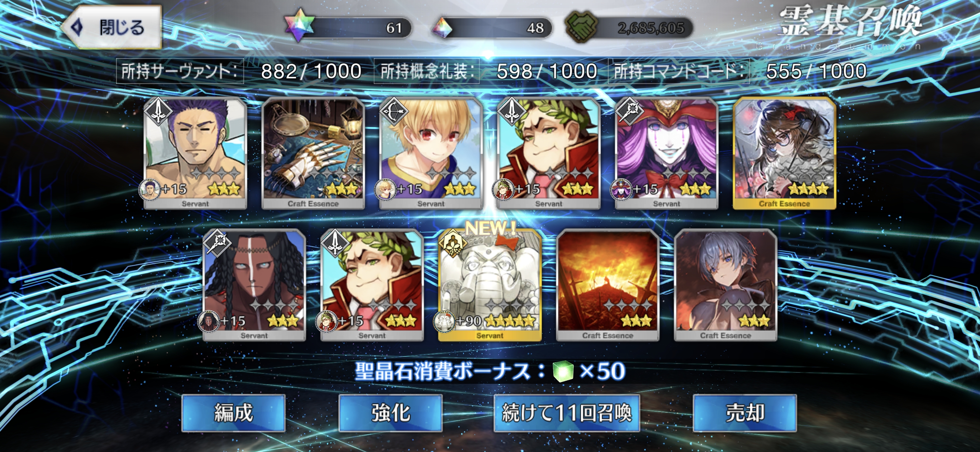Viewport: 980px width, 452px height.
Task: Select the silver-haired knight Craft Essence card
Action: (x=725, y=285)
